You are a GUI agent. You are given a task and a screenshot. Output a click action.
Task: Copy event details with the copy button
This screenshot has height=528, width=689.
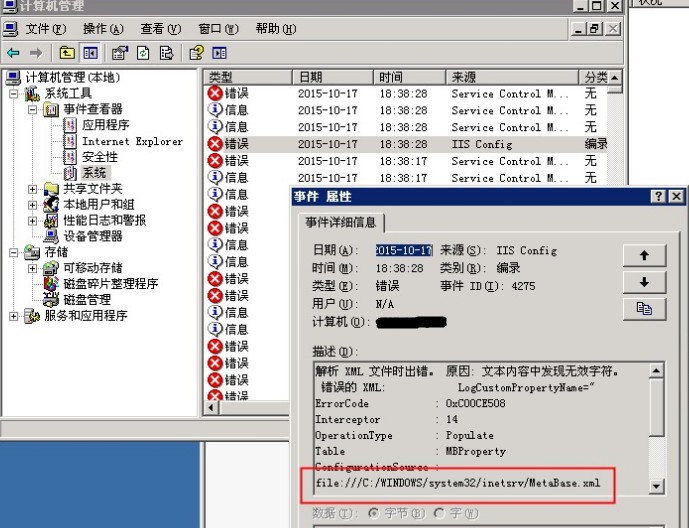coord(644,309)
